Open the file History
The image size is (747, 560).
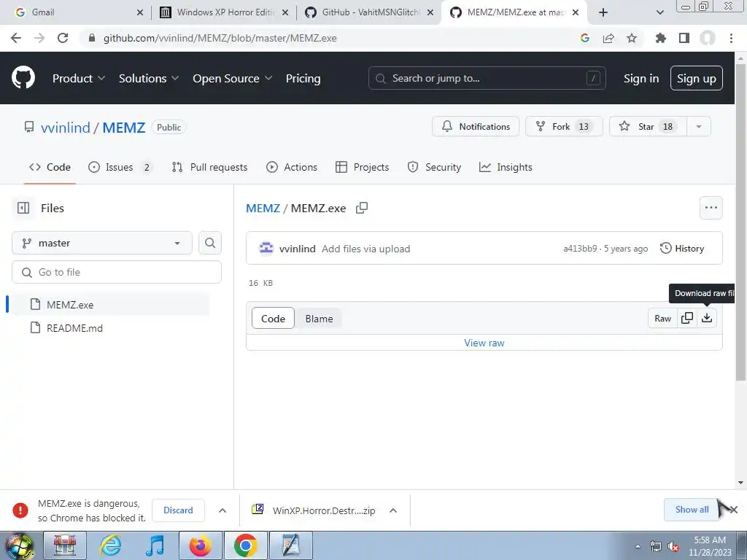coord(682,248)
